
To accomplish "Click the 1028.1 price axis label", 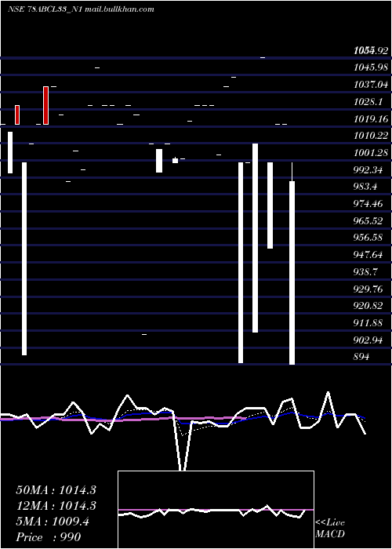I will tap(369, 102).
